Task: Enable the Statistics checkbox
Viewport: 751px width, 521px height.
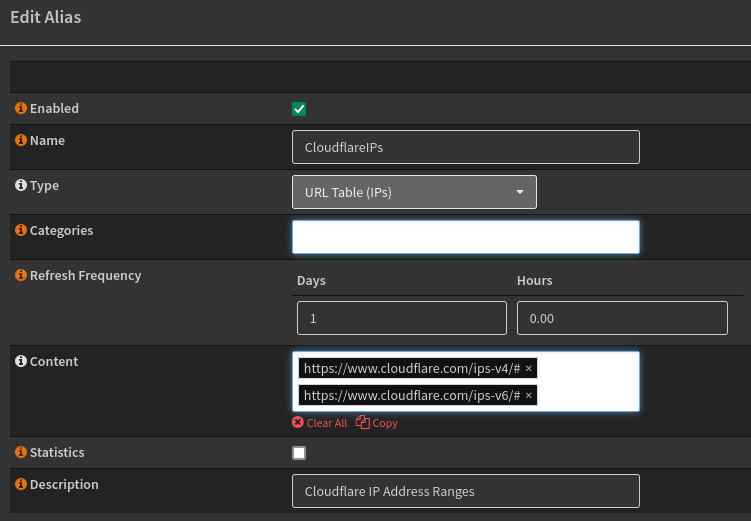Action: (299, 453)
